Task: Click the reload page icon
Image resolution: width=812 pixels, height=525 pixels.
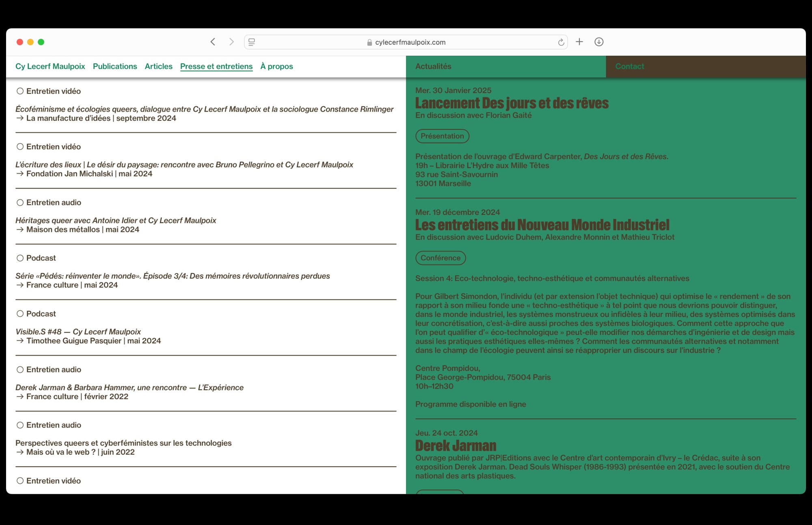Action: point(561,42)
